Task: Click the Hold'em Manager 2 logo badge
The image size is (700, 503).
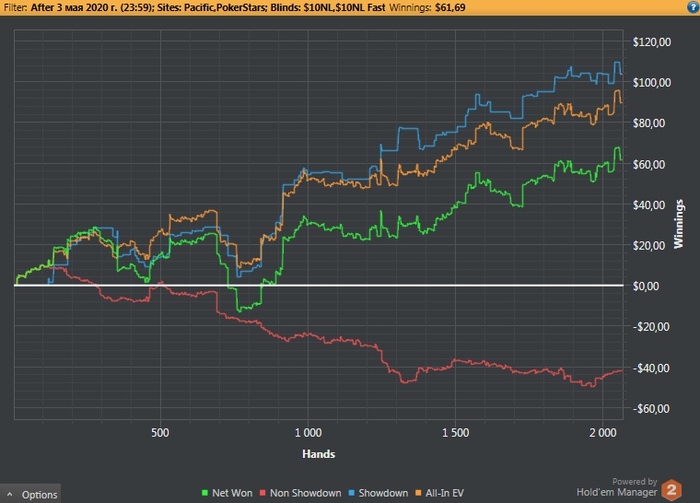Action: (x=671, y=490)
